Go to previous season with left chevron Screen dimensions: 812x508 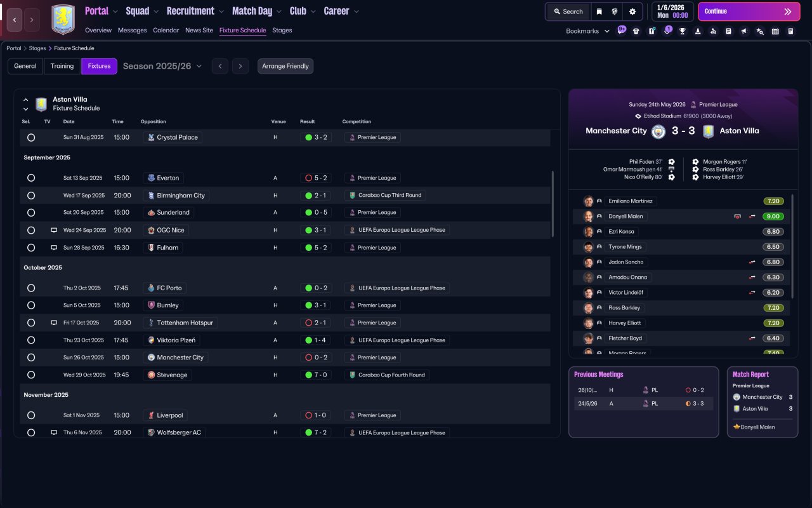pyautogui.click(x=220, y=66)
